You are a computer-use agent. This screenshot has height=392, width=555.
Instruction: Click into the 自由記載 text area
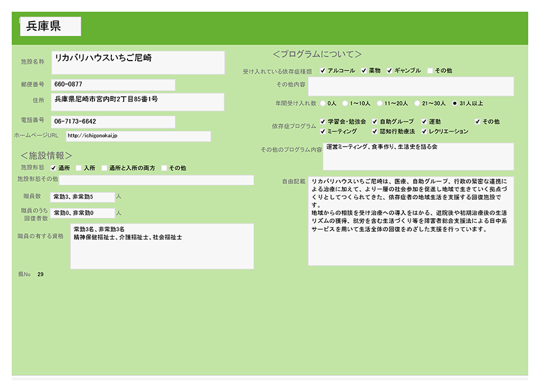pos(411,221)
